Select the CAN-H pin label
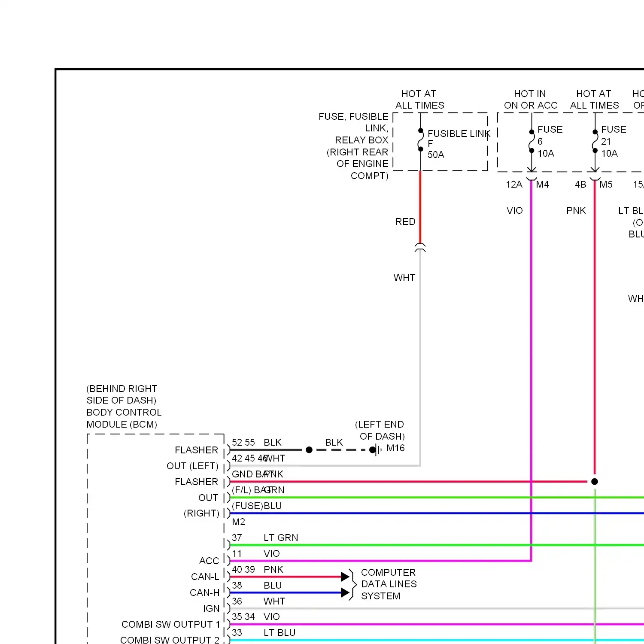Image resolution: width=644 pixels, height=644 pixels. 204,592
